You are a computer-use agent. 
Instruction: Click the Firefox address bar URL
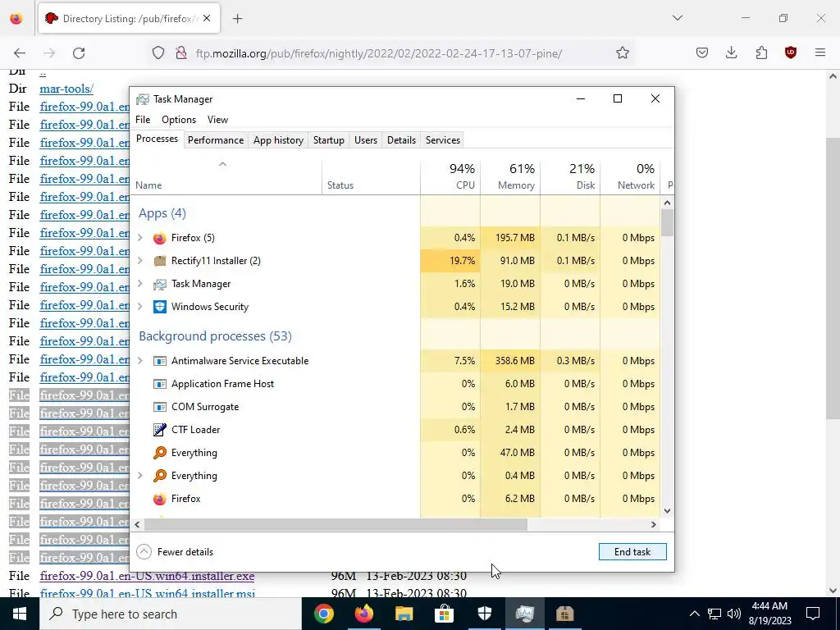pos(379,53)
